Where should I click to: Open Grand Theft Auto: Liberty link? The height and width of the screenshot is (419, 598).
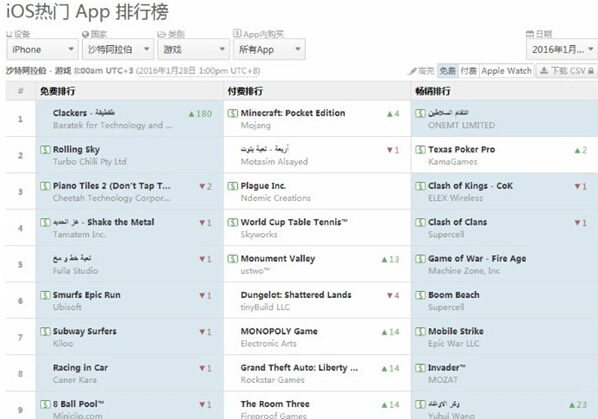coord(299,368)
